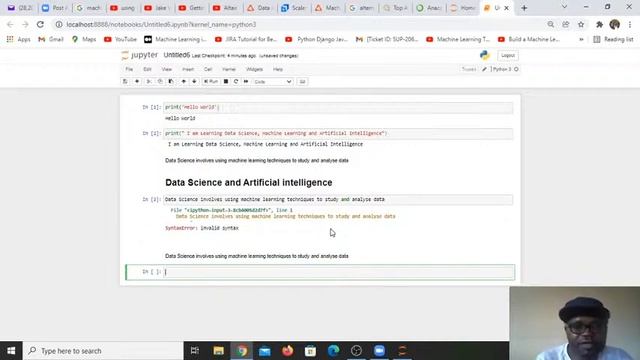
Task: Save the notebook with the toolbar save icon
Action: pos(125,82)
